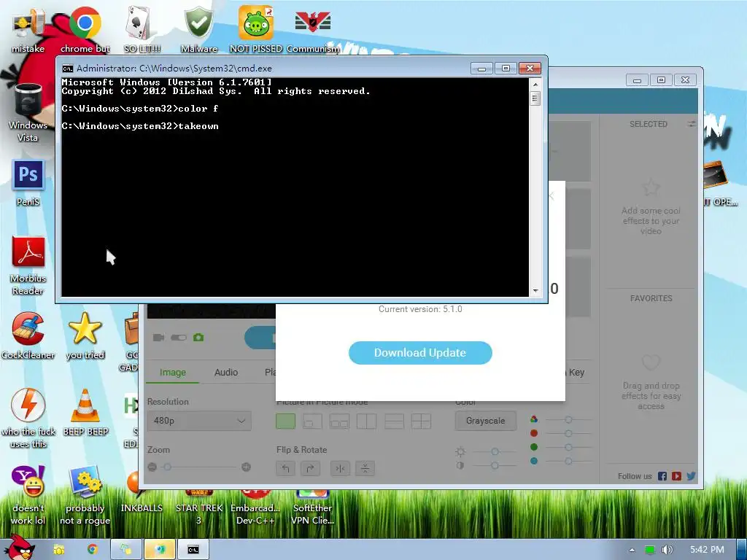Click the volume speaker tray icon

point(667,550)
